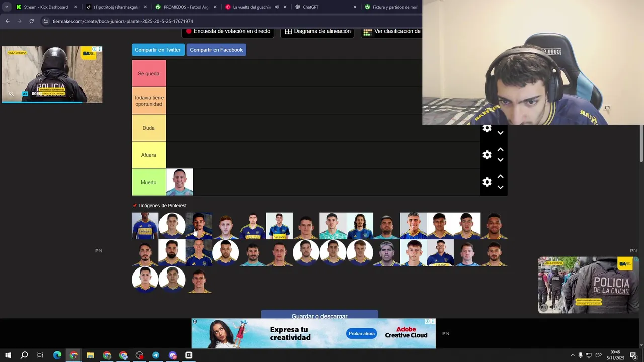Unmute the Policia video ad at left

[11, 94]
